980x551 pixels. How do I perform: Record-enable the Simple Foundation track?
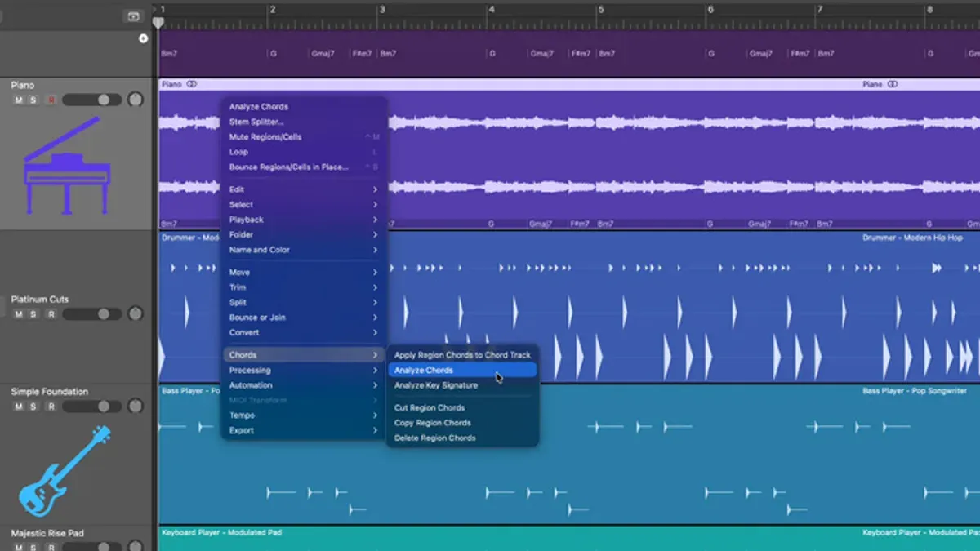[x=51, y=407]
